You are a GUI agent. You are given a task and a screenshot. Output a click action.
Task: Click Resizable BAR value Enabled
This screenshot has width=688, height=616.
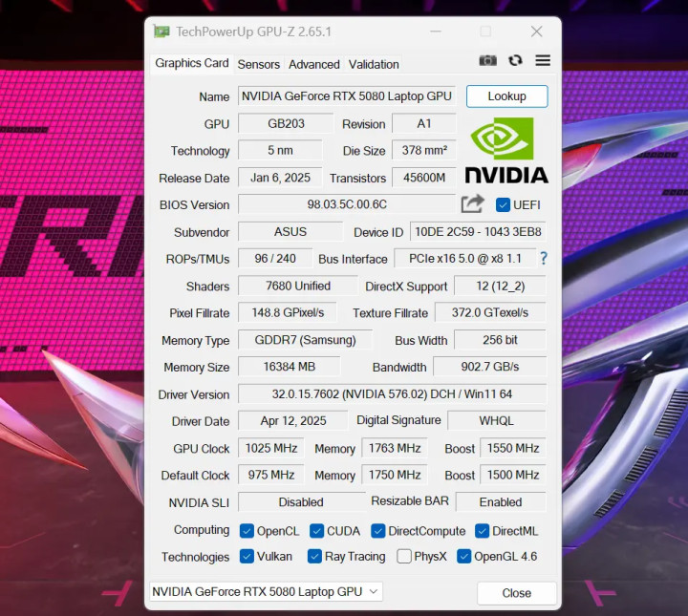(x=501, y=502)
